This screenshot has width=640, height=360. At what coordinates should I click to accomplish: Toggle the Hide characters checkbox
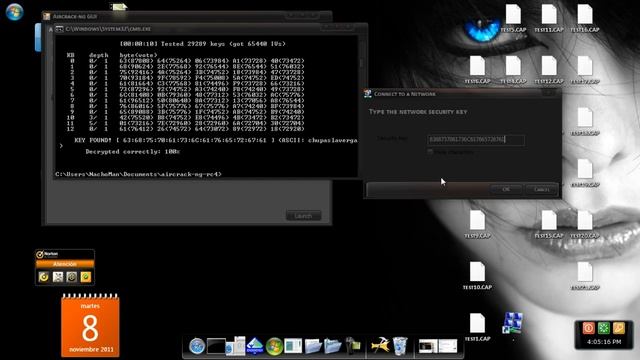coord(430,152)
